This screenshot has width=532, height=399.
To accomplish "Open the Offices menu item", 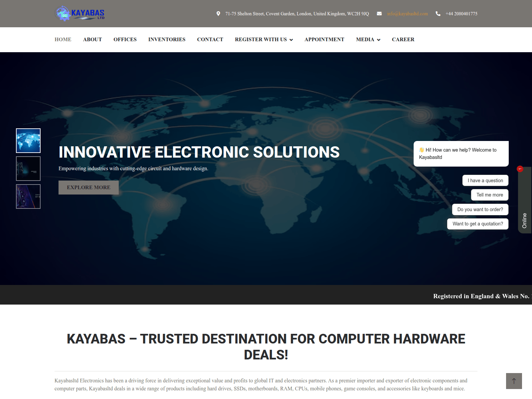I will [x=125, y=40].
